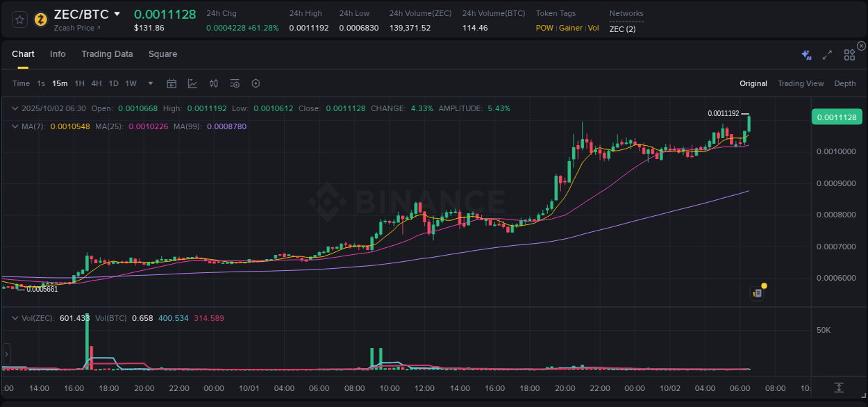This screenshot has height=407, width=868.
Task: Open the technical indicators icon
Action: click(214, 83)
